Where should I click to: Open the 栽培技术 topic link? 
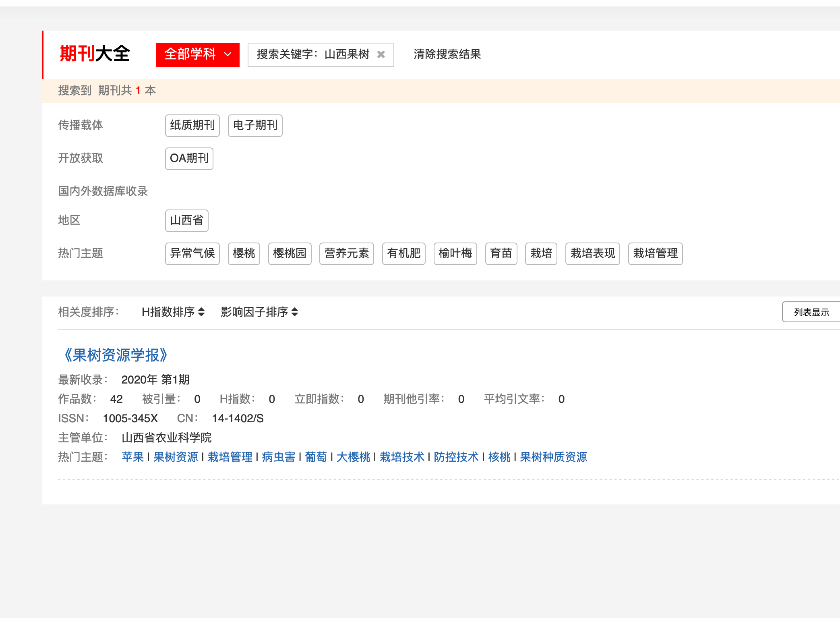coord(402,457)
